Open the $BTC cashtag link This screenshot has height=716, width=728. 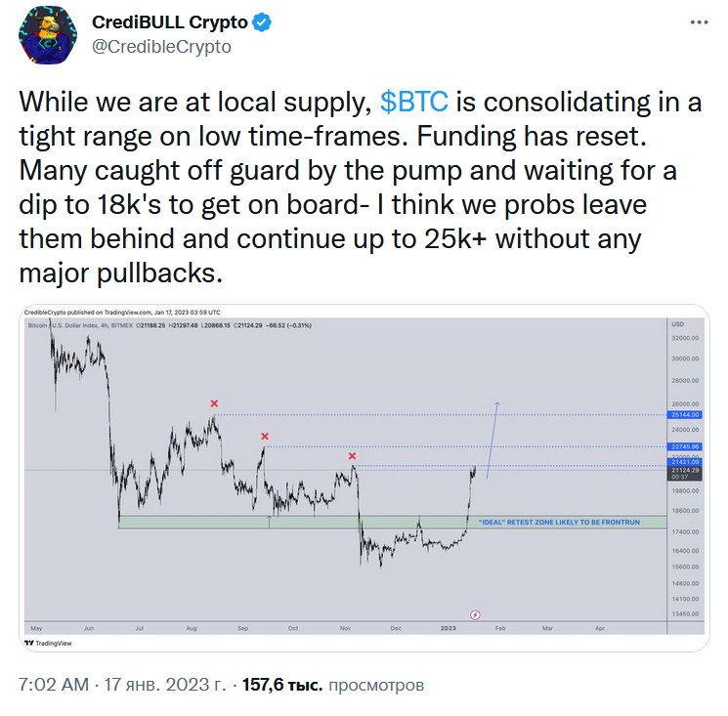(414, 102)
